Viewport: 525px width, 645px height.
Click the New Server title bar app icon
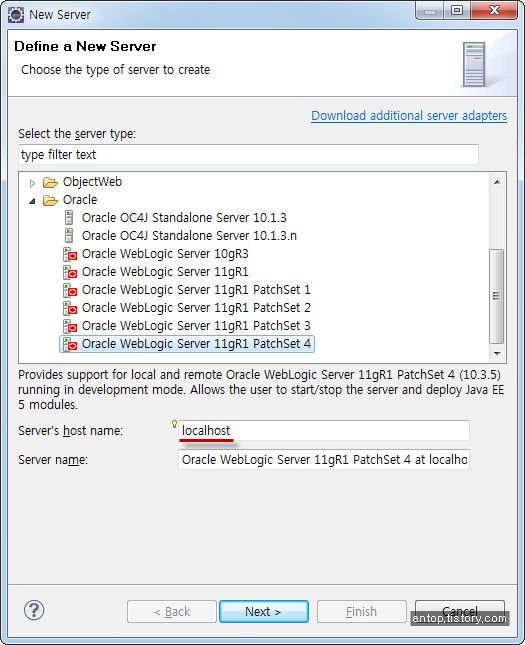tap(16, 15)
